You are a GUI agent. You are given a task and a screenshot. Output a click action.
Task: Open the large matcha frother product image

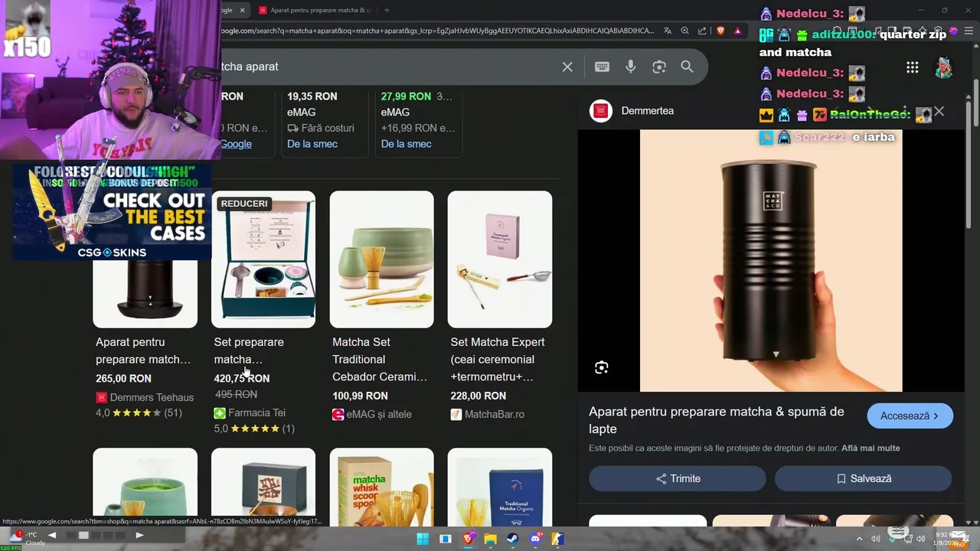(x=771, y=260)
